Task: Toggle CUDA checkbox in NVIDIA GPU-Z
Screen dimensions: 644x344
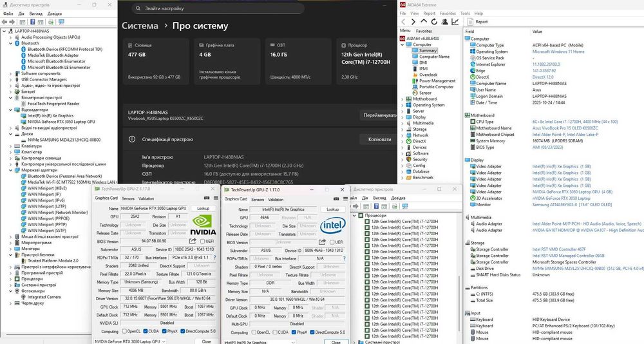Action: [146, 331]
